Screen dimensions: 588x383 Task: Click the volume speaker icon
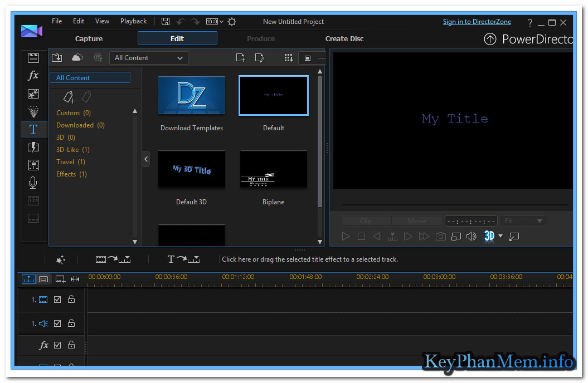click(472, 237)
